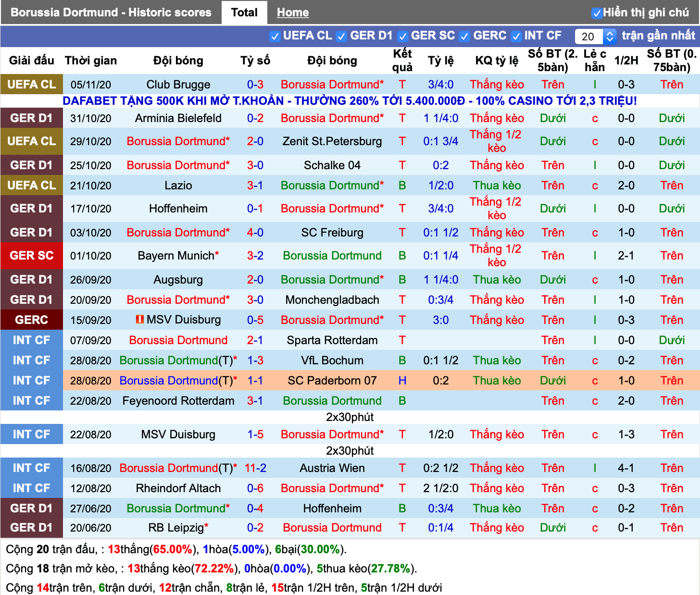The height and width of the screenshot is (595, 700).
Task: Click the 3:0 odds in MSV Duisburg row
Action: 441,320
